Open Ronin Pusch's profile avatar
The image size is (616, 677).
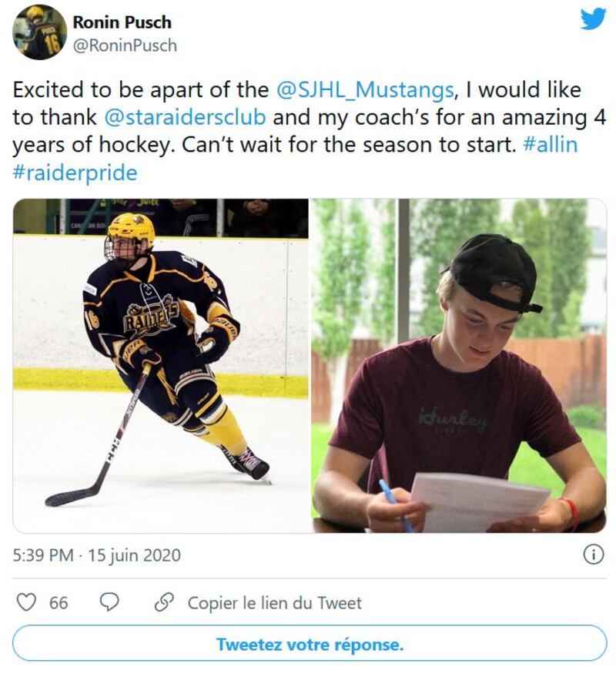pyautogui.click(x=40, y=32)
